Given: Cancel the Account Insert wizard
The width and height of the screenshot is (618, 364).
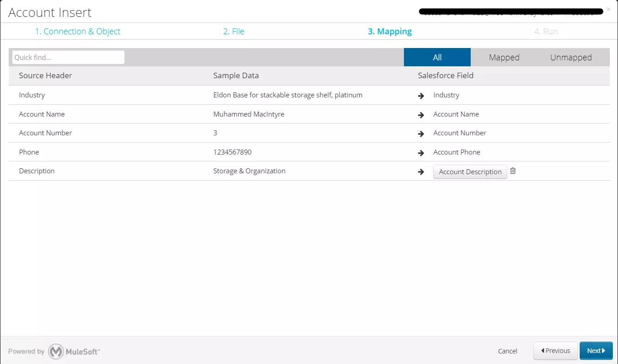Looking at the screenshot, I should tap(508, 351).
